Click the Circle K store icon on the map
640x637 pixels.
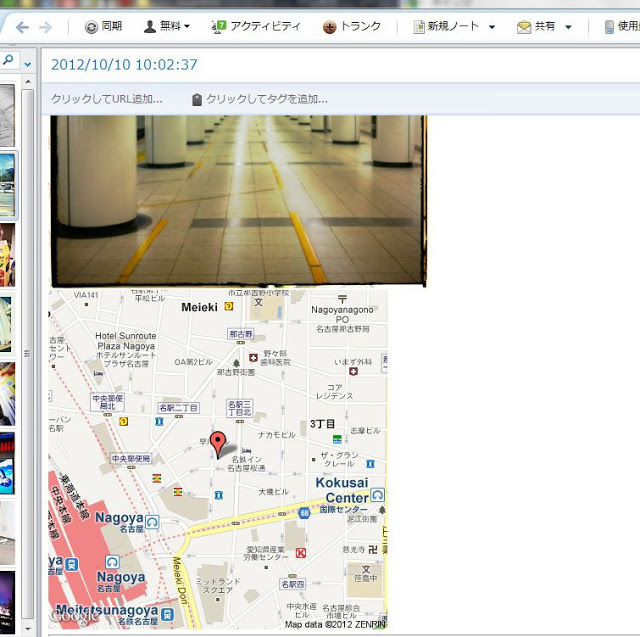[x=301, y=553]
